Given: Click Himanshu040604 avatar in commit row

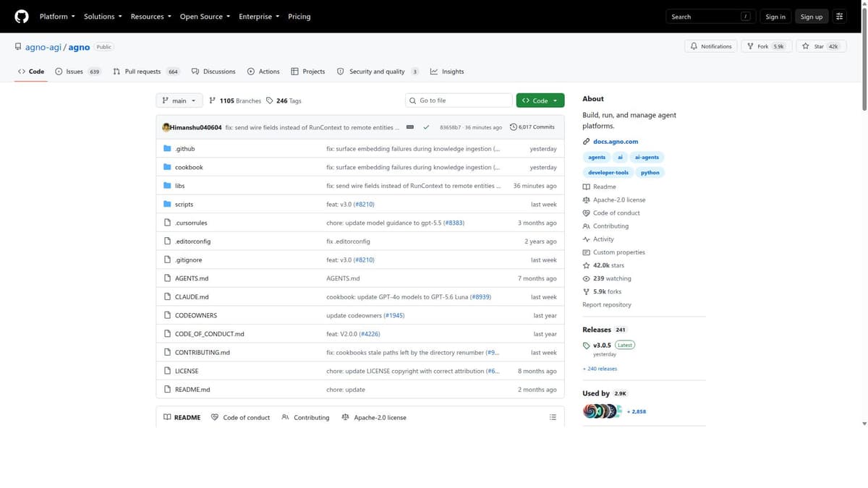Looking at the screenshot, I should (166, 127).
